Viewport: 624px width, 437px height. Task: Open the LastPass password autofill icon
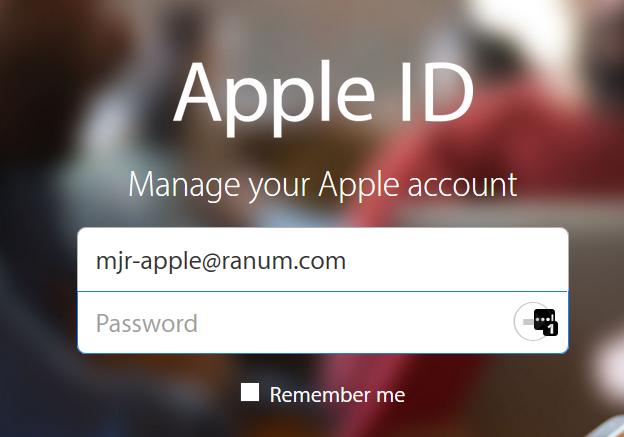pyautogui.click(x=544, y=320)
